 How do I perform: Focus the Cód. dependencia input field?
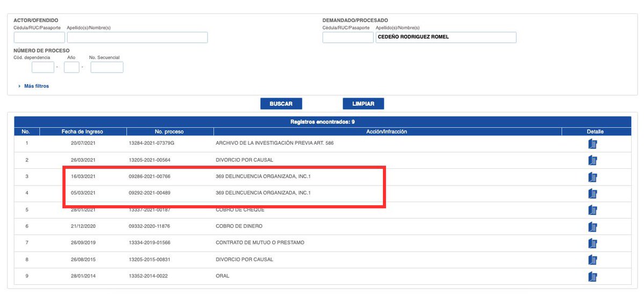tap(43, 67)
